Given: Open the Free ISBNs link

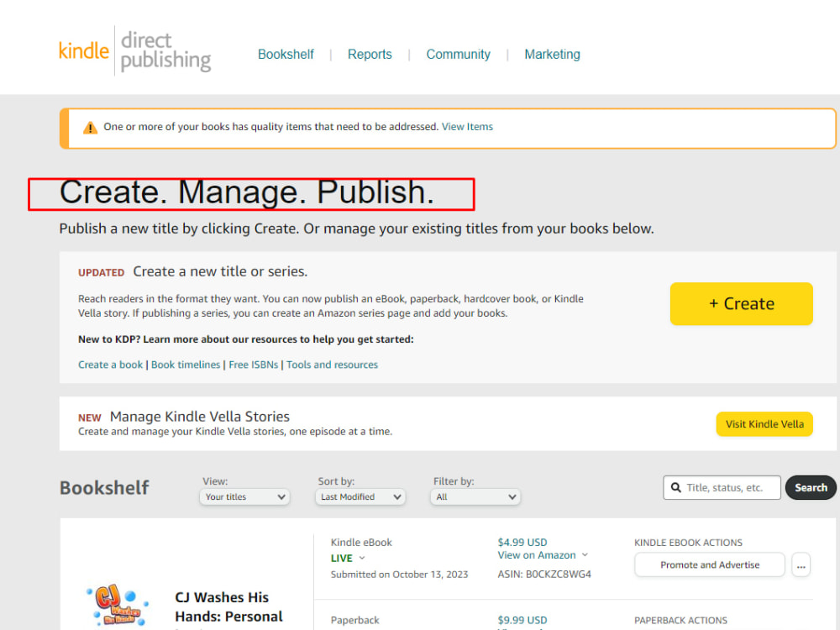Looking at the screenshot, I should pos(254,365).
